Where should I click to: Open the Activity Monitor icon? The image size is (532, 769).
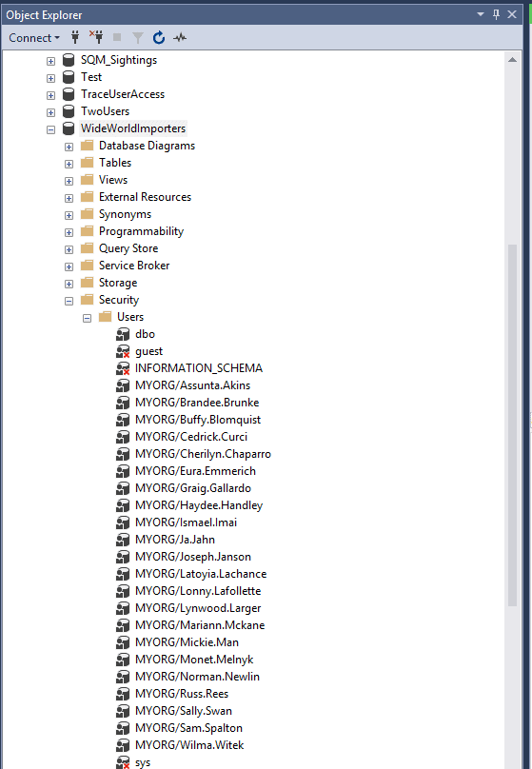(x=180, y=37)
